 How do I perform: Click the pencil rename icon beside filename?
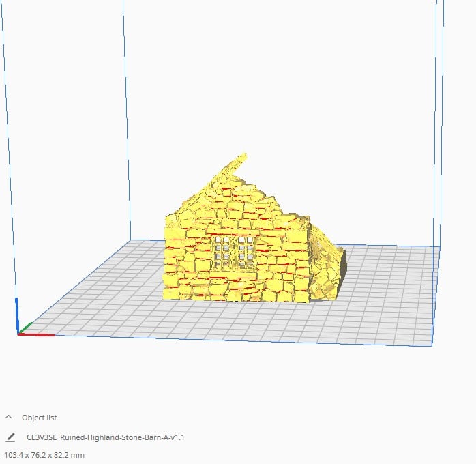point(10,437)
